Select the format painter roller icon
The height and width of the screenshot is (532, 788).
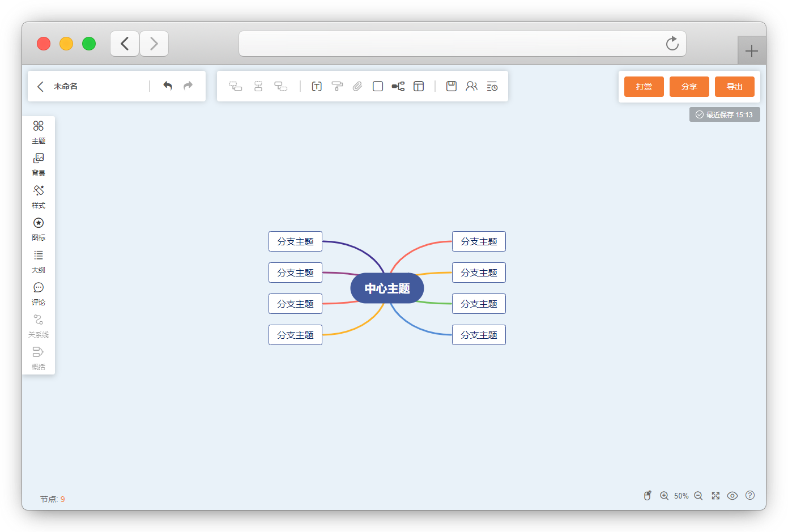pos(337,86)
